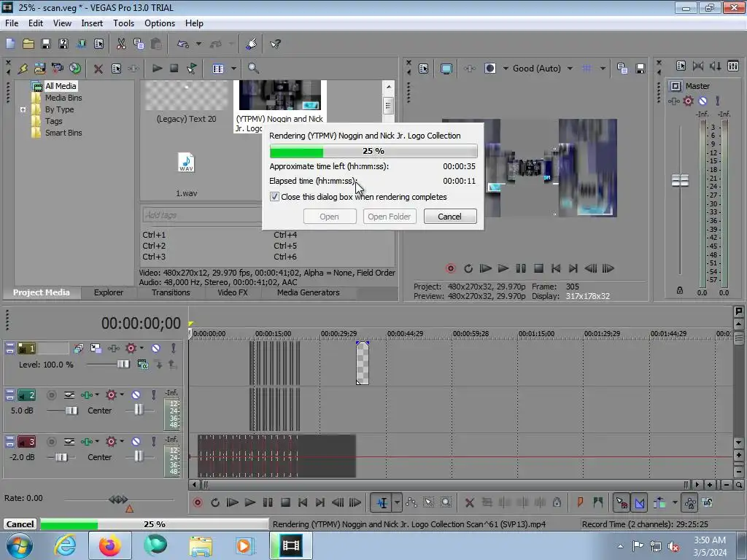Screen dimensions: 747x560
Task: Click the red X remove media icon
Action: pos(98,69)
